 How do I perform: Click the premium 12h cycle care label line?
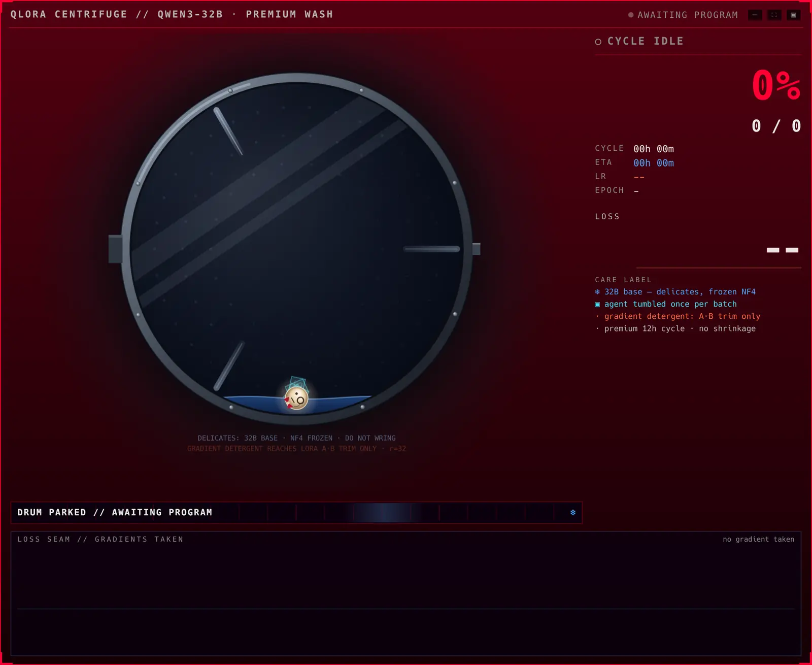point(675,328)
